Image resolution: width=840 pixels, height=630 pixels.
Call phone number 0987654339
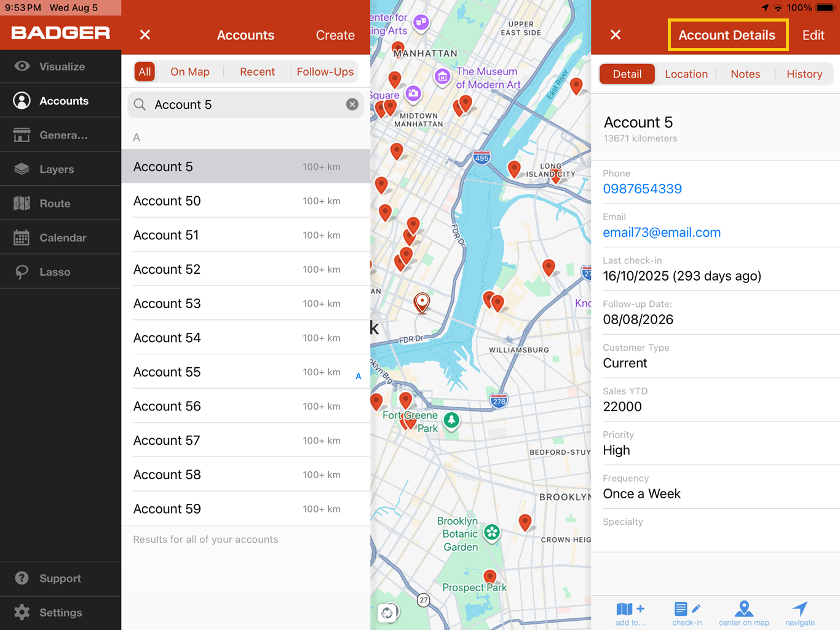click(642, 189)
